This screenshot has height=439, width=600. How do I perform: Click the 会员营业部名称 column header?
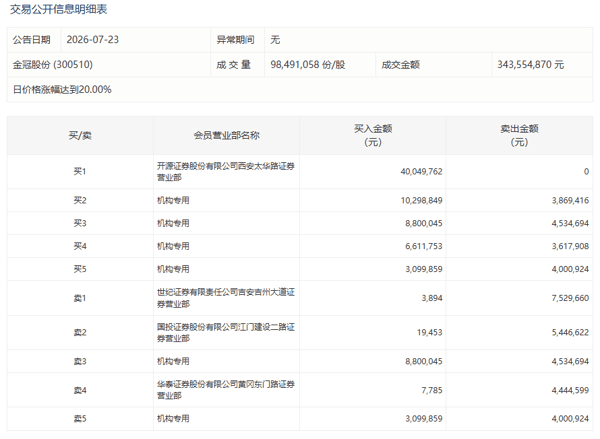(227, 135)
